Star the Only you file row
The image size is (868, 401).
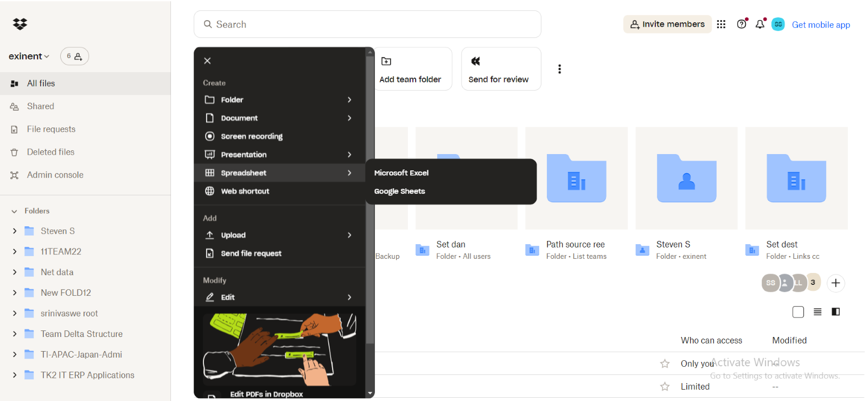point(665,364)
